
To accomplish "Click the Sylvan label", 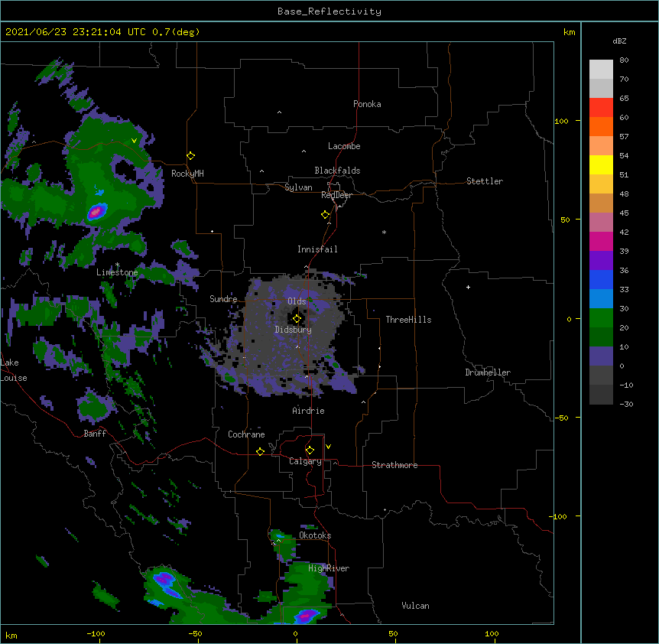I will (298, 187).
